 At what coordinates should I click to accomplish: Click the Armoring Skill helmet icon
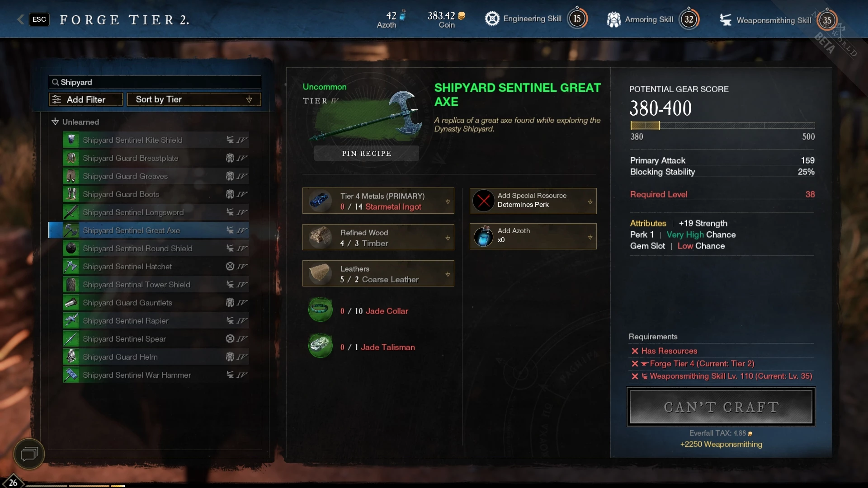point(613,19)
